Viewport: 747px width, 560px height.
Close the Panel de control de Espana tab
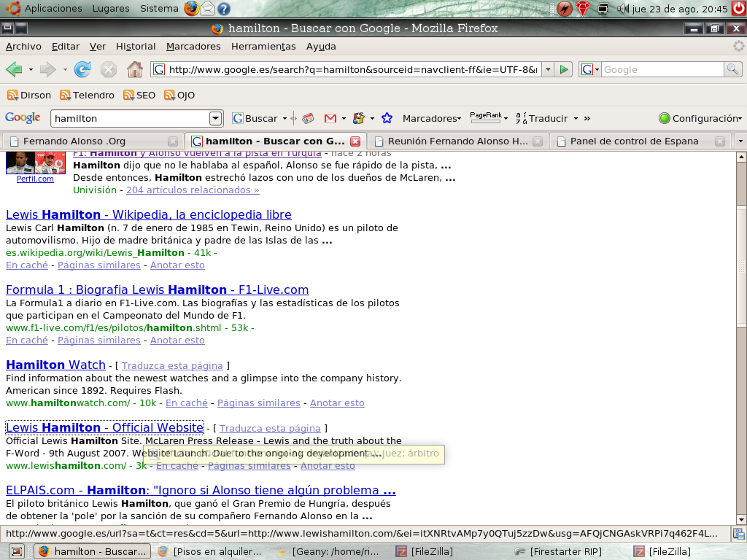720,141
